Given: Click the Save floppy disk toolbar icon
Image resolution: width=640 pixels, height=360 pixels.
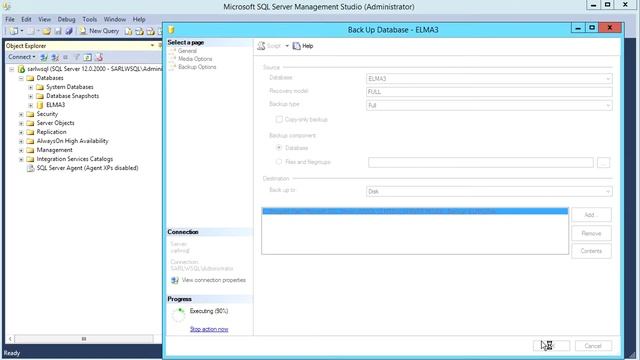Looking at the screenshot, I should coord(58,31).
